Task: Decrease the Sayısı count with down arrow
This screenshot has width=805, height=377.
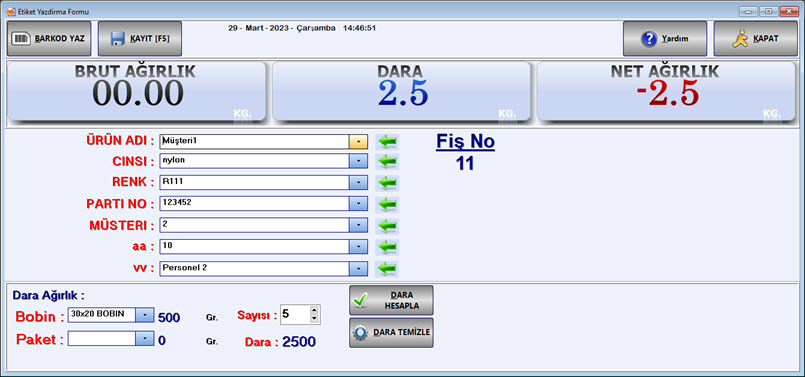Action: pos(314,319)
